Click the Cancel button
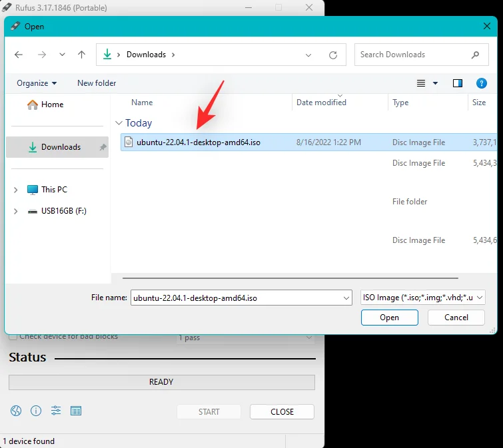Screen dimensions: 503x448 [x=456, y=318]
